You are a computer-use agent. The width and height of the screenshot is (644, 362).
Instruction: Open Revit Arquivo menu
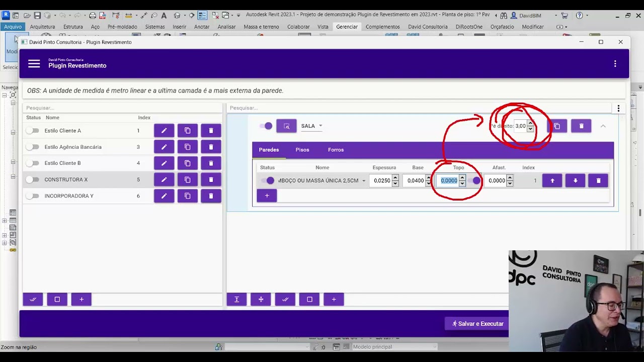click(x=13, y=27)
